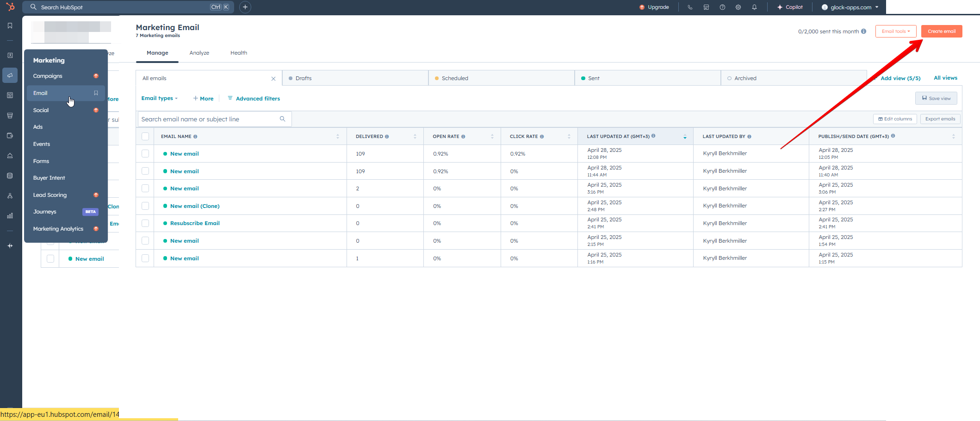980x421 pixels.
Task: Choose Campaigns in the Marketing menu
Action: pos(65,76)
